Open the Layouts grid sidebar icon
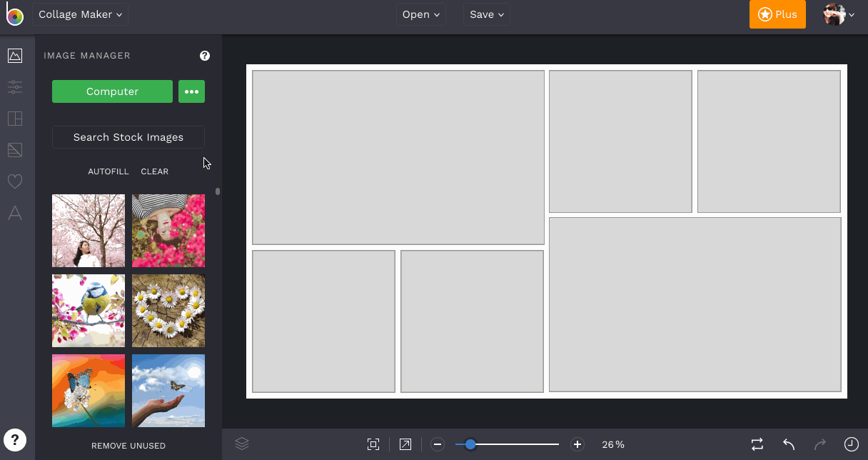The image size is (868, 460). pos(15,119)
